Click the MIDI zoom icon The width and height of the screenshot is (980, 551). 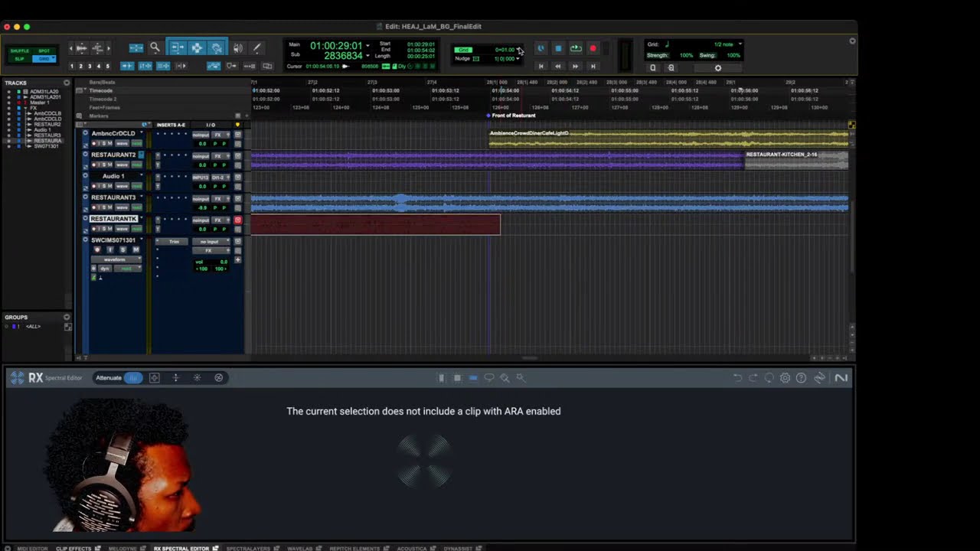pyautogui.click(x=98, y=48)
